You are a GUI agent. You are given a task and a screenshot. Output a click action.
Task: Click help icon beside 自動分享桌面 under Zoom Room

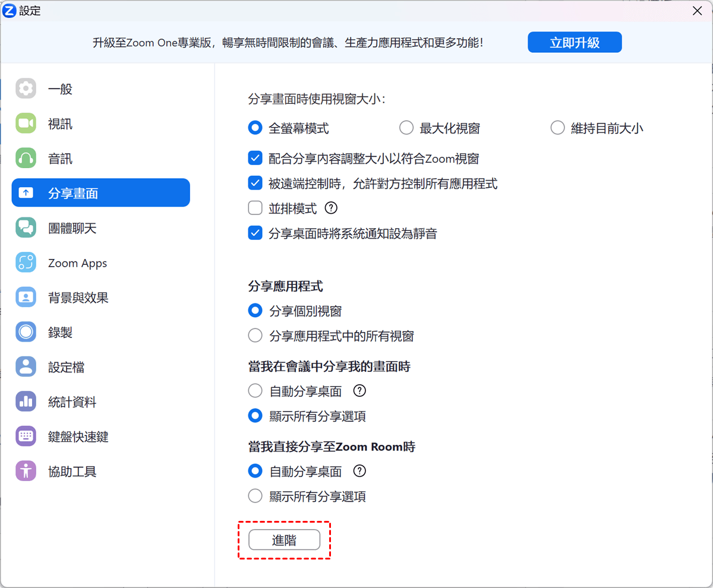click(x=359, y=471)
